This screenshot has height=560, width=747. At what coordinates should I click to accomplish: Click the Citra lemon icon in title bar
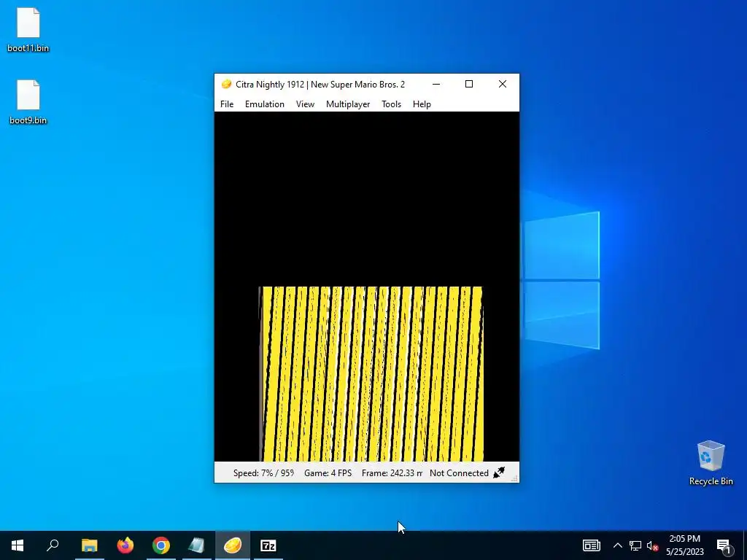(x=226, y=85)
